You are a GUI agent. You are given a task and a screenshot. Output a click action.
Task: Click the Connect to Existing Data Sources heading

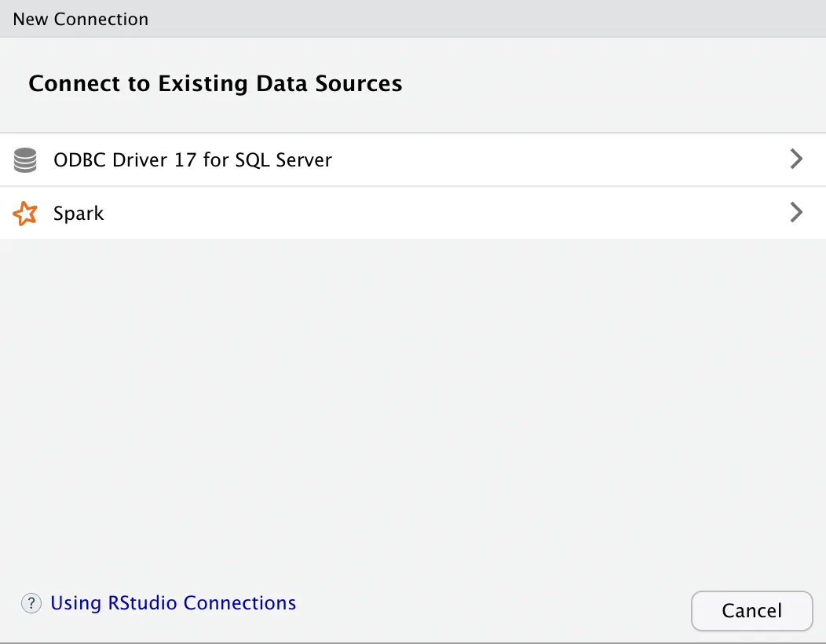(x=215, y=84)
